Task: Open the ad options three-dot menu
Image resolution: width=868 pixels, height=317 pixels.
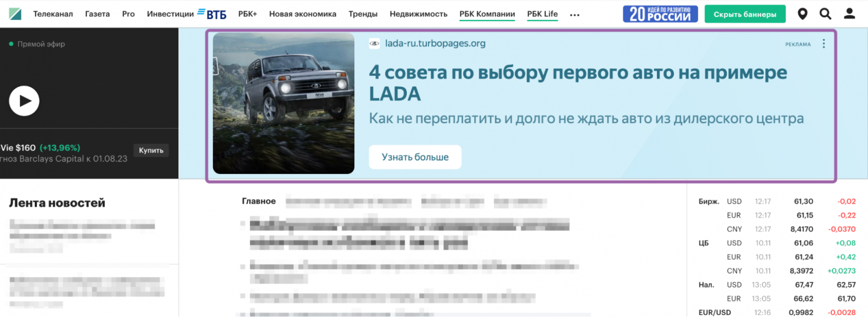Action: coord(824,44)
